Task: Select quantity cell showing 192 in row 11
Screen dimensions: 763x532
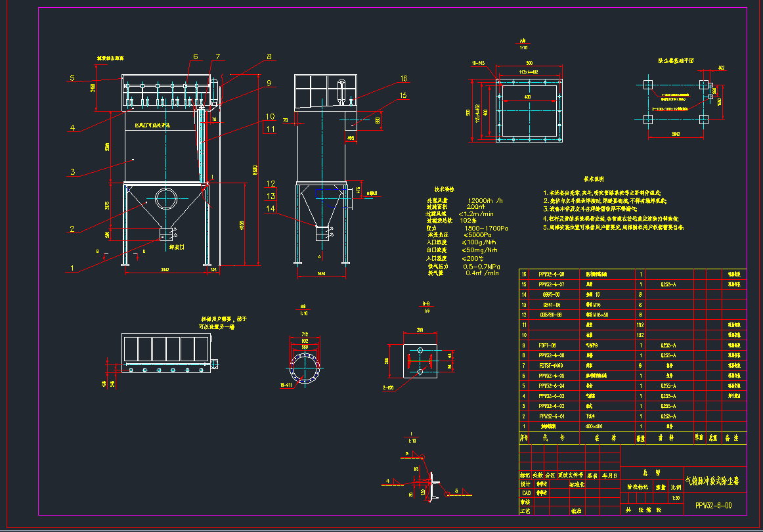Action: point(642,324)
